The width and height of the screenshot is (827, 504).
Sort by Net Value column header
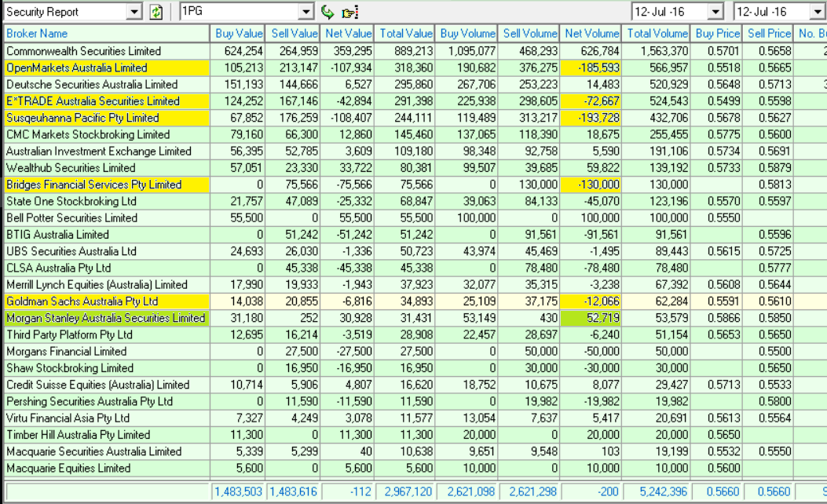[347, 34]
